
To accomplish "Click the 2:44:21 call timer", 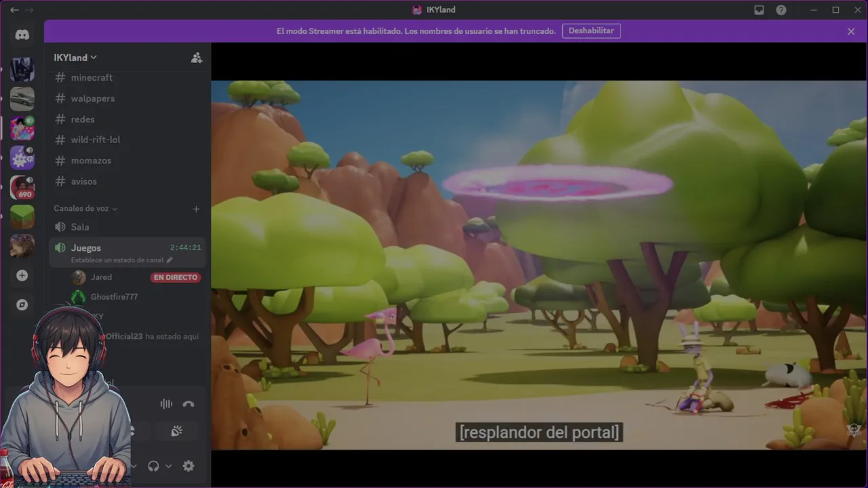I will 185,248.
